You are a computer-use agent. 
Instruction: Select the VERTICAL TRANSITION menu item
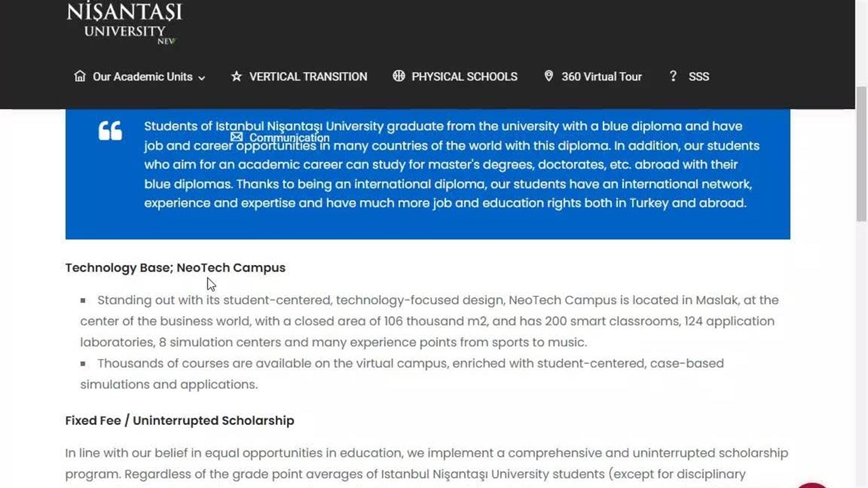308,77
